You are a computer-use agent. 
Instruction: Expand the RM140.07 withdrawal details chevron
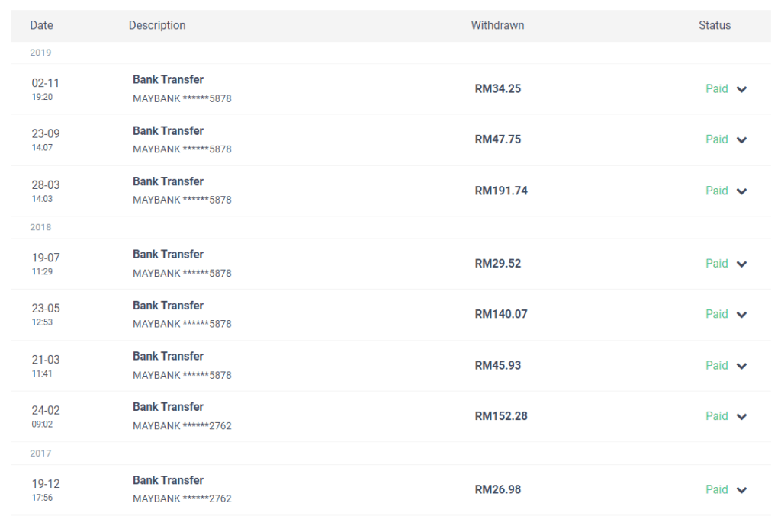[741, 315]
